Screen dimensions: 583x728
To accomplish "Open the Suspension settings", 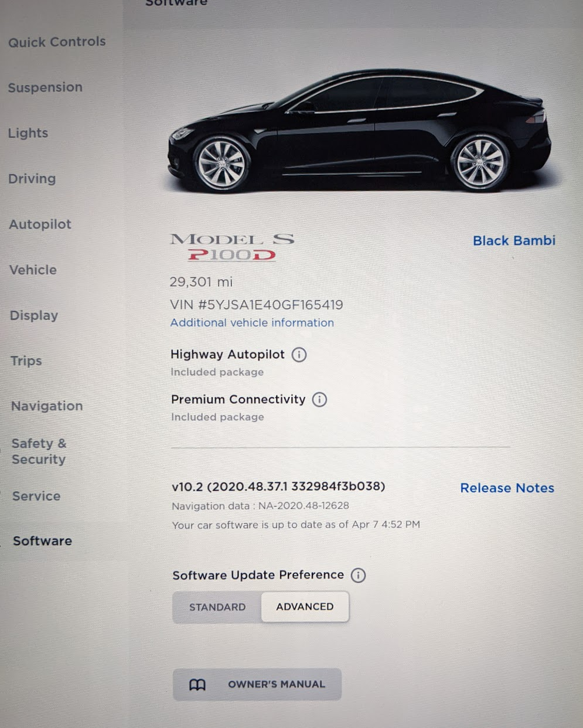I will pyautogui.click(x=45, y=87).
